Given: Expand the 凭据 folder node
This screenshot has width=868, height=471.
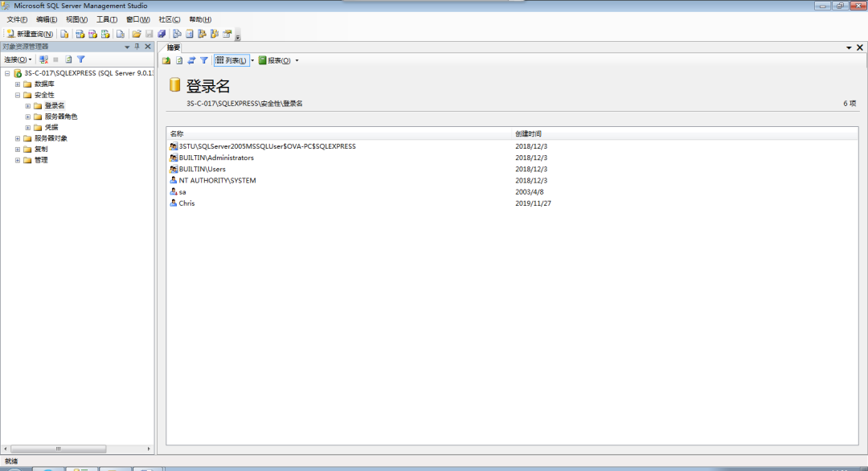Looking at the screenshot, I should (x=27, y=127).
